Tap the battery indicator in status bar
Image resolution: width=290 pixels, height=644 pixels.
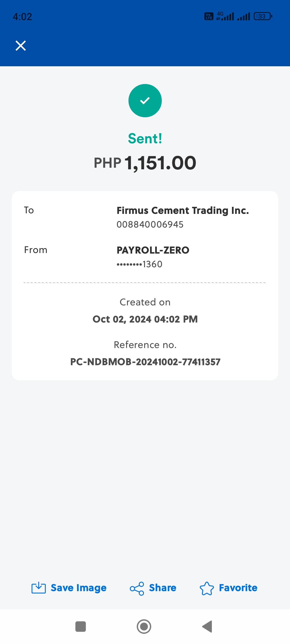click(x=263, y=16)
